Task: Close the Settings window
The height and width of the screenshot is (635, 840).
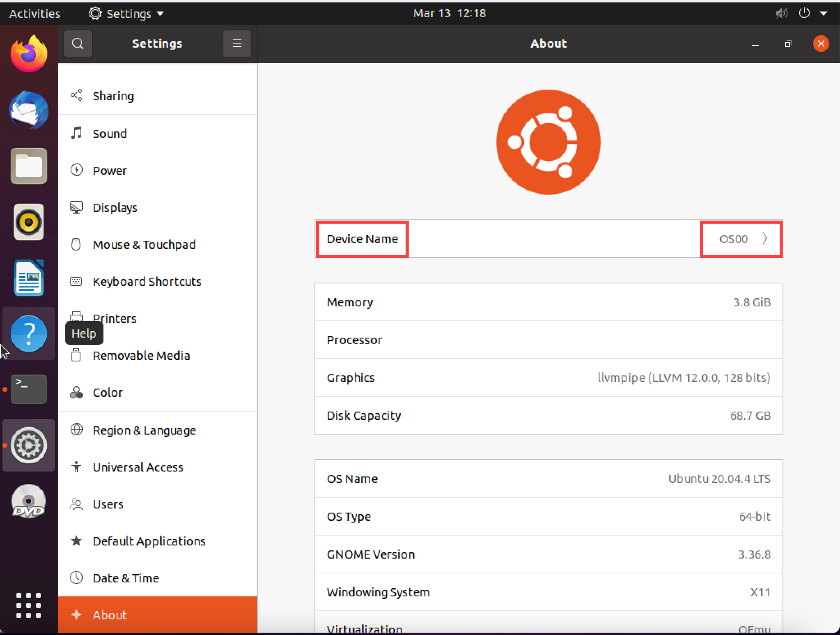Action: (821, 44)
